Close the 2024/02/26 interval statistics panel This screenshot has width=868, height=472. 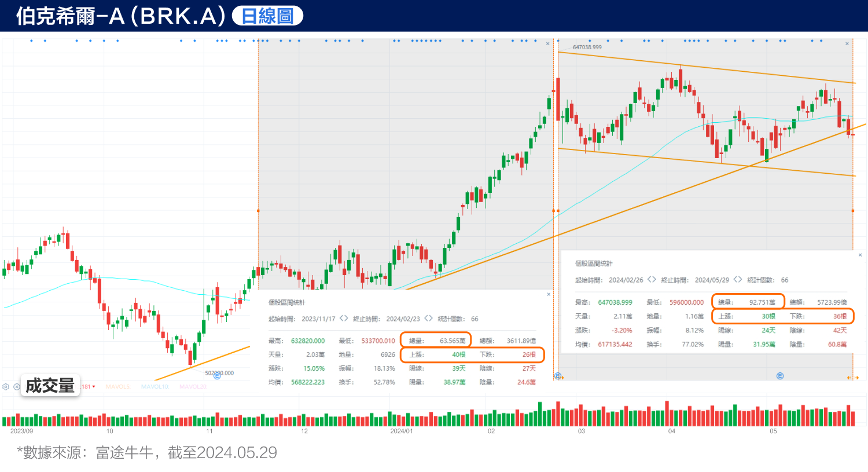click(860, 255)
